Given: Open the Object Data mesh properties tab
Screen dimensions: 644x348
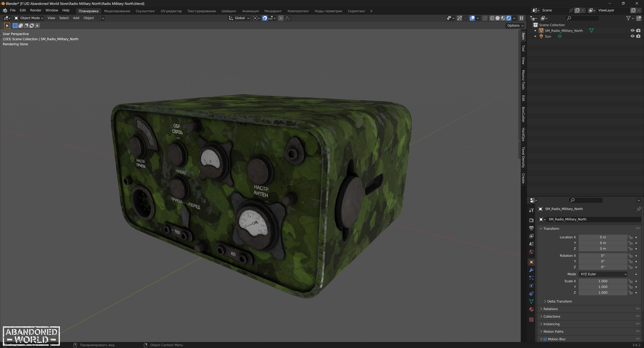Looking at the screenshot, I should (531, 302).
